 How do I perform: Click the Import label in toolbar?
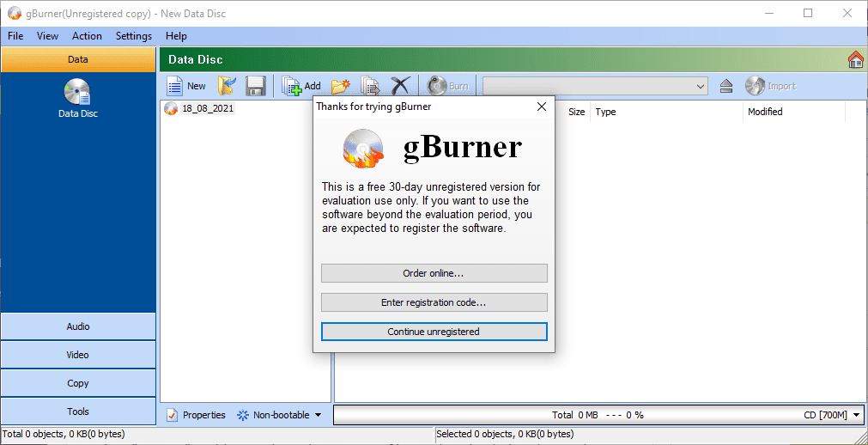pos(781,86)
